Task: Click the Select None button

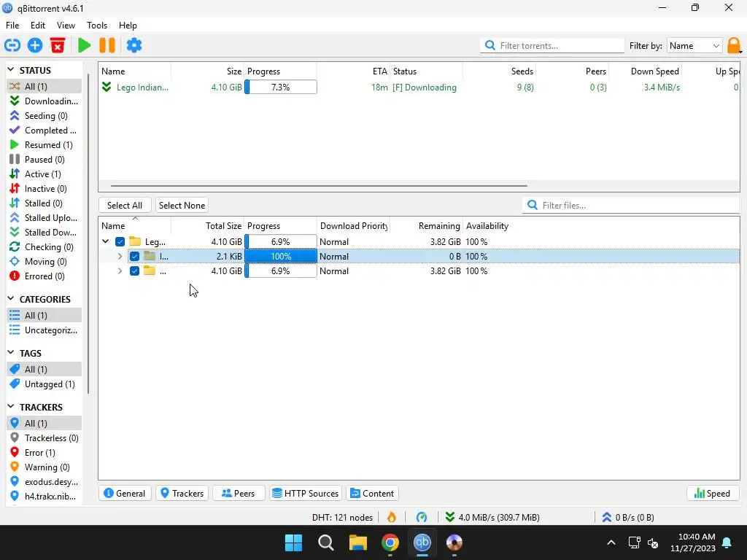Action: pyautogui.click(x=182, y=205)
